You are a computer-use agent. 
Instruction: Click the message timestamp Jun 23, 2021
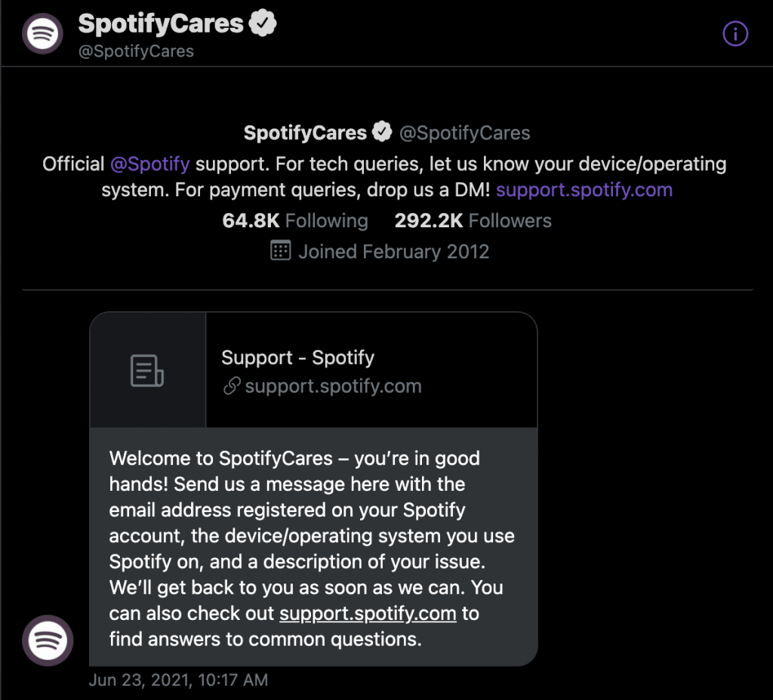(x=178, y=680)
